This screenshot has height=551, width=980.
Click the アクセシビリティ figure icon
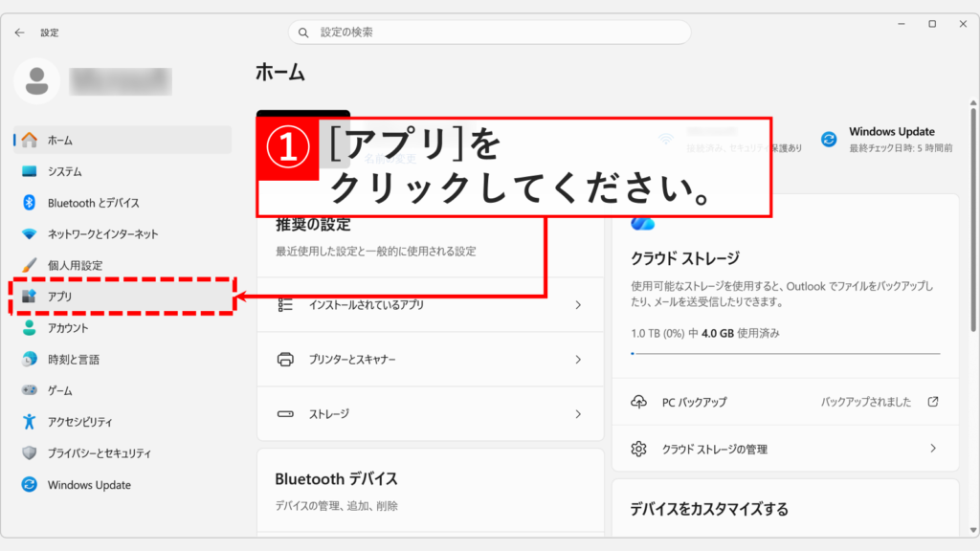click(30, 422)
